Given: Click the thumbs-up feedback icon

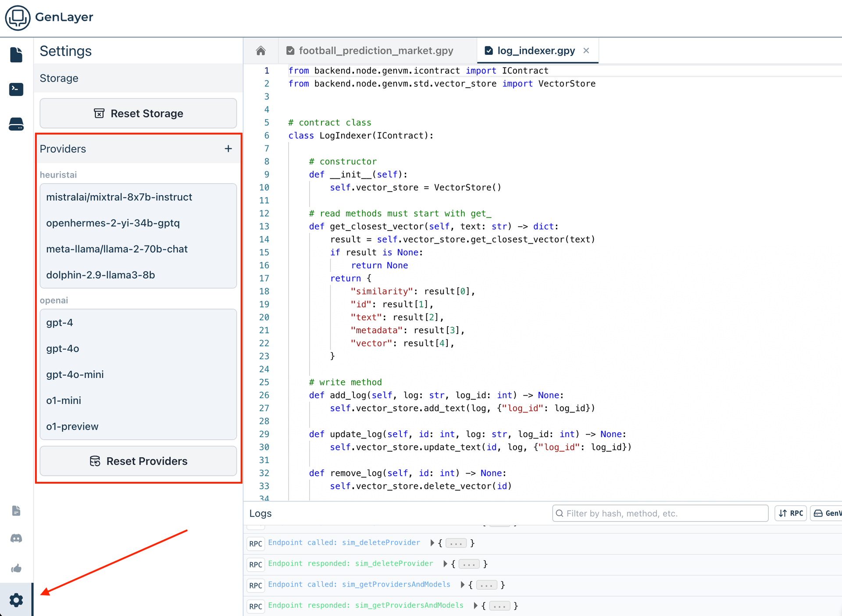Looking at the screenshot, I should (x=16, y=569).
